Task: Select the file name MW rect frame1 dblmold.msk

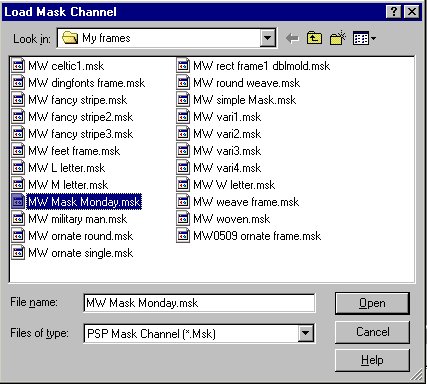Action: [261, 66]
